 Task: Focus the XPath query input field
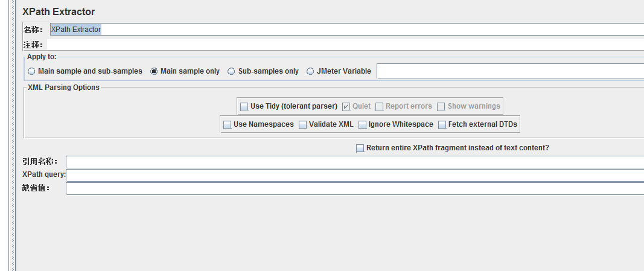[355, 175]
